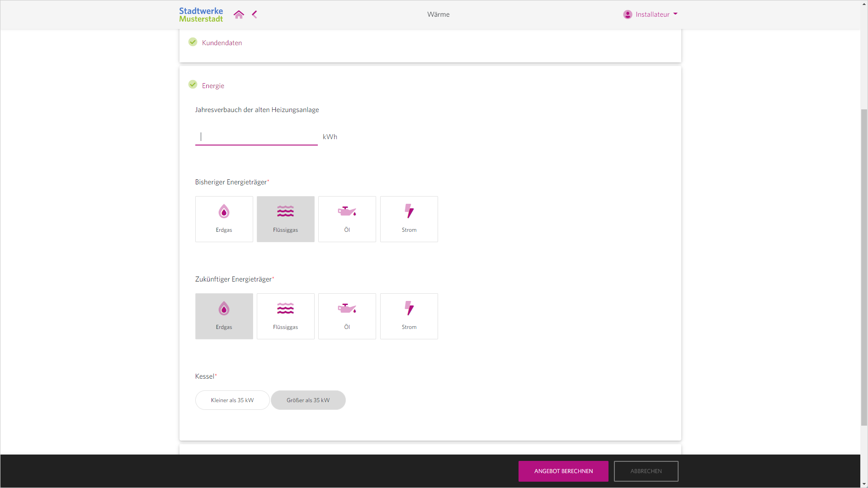Select Erdgas as previous energy source
Screen dimensions: 868x488
224,219
